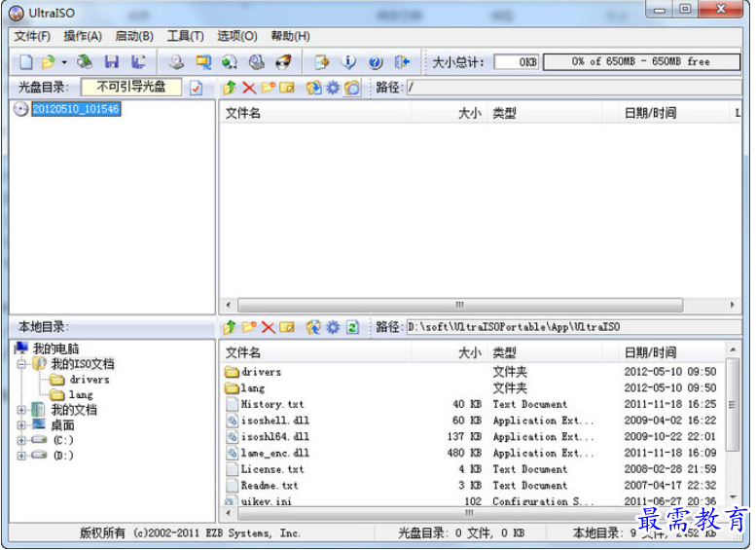Click the 650MB capacity progress bar

(x=641, y=61)
